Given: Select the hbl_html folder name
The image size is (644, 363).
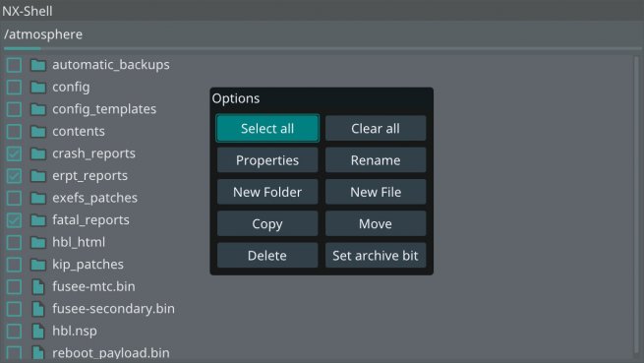Looking at the screenshot, I should point(79,243).
